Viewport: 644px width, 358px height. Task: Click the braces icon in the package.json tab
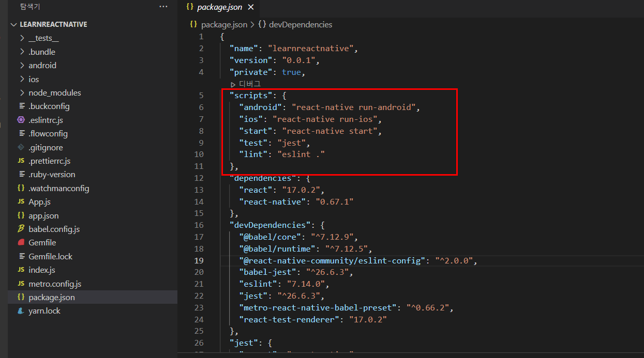click(x=189, y=7)
